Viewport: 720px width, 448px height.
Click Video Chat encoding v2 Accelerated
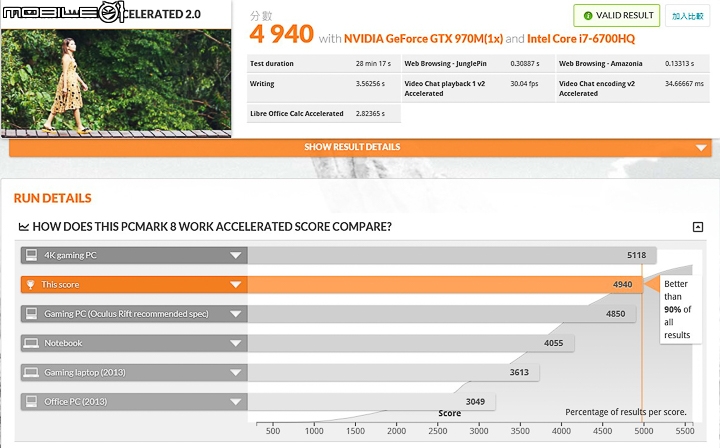click(x=596, y=89)
